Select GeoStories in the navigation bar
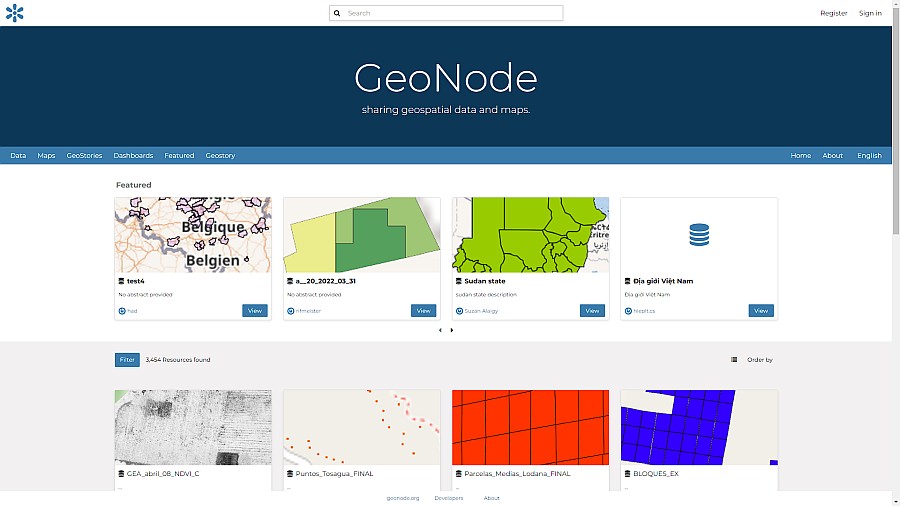Viewport: 900px width, 506px height. 84,156
